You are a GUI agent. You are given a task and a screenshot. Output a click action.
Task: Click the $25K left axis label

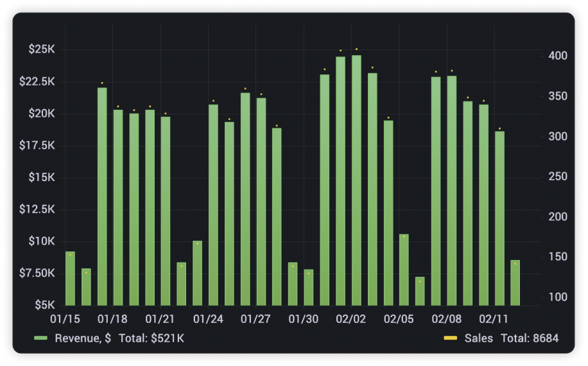coord(42,49)
